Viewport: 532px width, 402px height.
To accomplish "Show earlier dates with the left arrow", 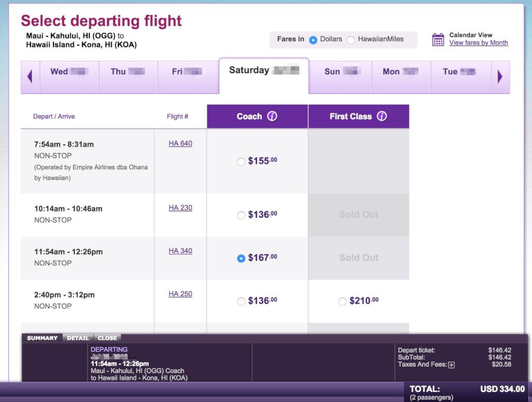I will (30, 76).
